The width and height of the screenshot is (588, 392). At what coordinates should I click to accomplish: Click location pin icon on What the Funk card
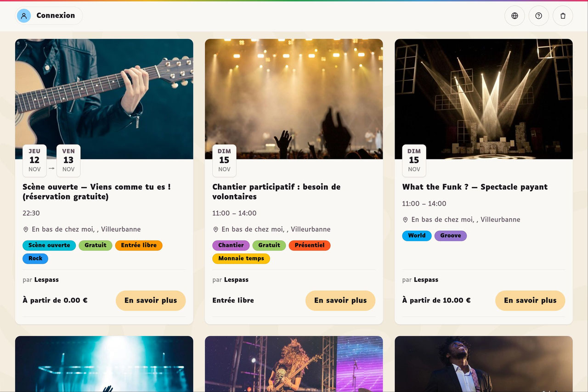[405, 220]
